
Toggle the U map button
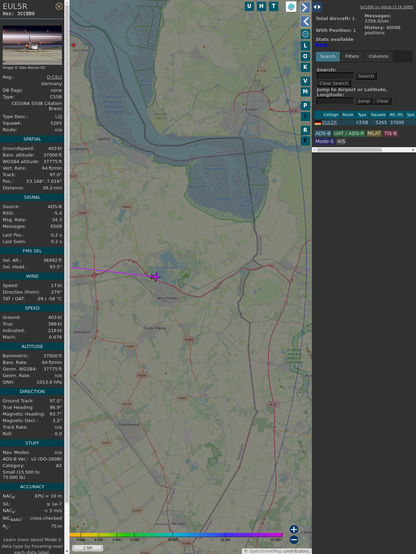tap(249, 6)
